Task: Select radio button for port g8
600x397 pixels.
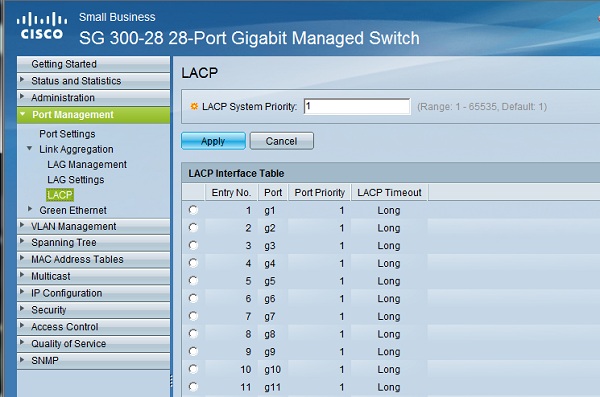Action: pos(193,333)
